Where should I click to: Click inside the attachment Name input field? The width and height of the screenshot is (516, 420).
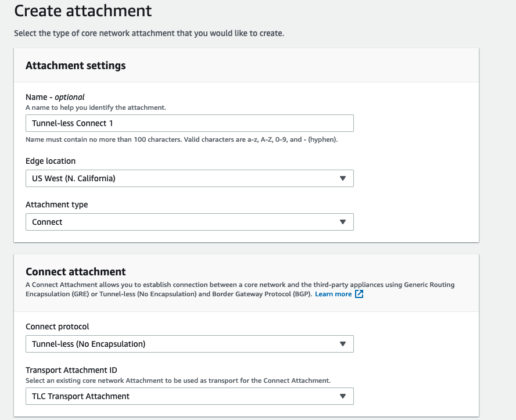189,123
